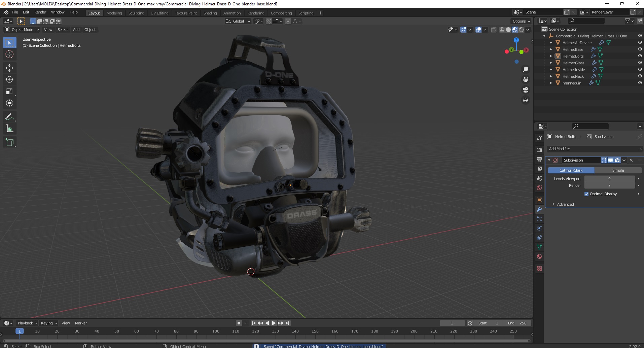Expand the HelmetNeck tree item
Screen dimensions: 644x348
[x=551, y=76]
